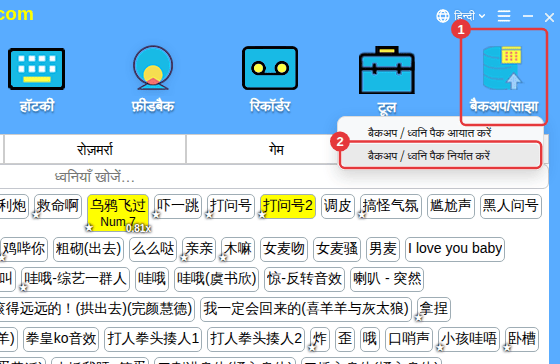Play the 我一定会回来的(喜羊羊与灰太狼) sound
The image size is (560, 364).
point(306,309)
